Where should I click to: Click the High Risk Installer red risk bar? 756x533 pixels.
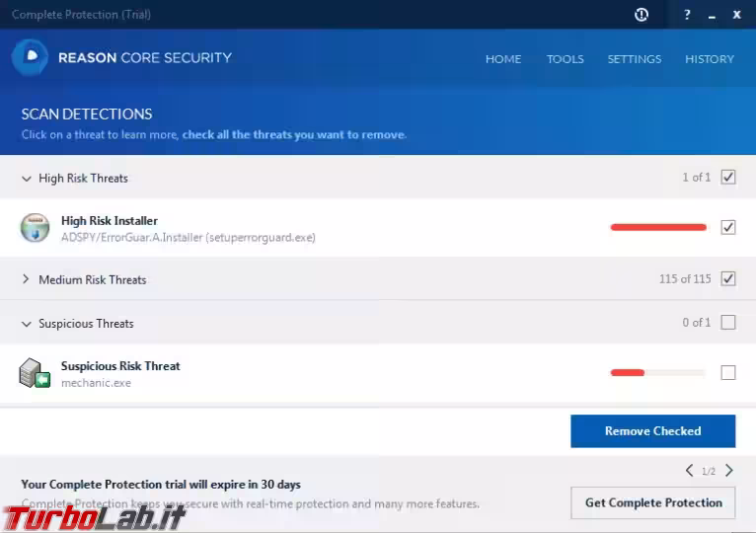point(658,227)
